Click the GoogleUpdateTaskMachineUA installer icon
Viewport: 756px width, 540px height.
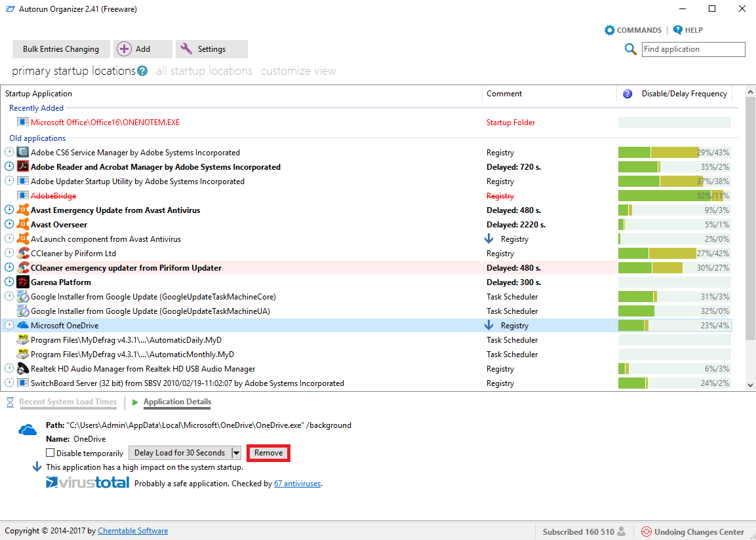coord(23,311)
